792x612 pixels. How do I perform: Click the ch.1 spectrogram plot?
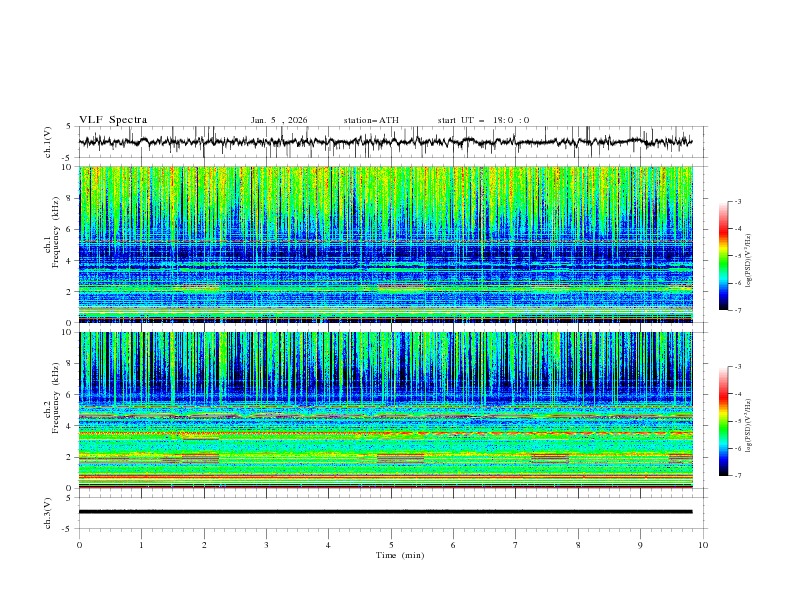386,244
